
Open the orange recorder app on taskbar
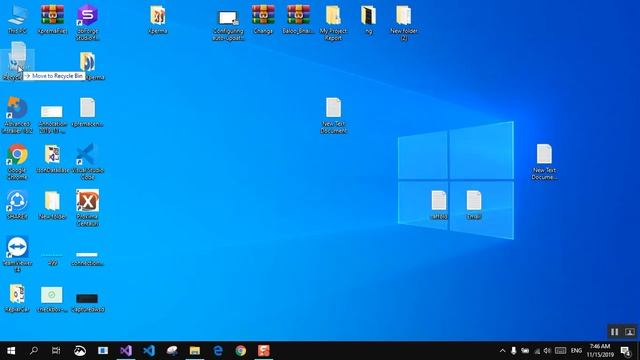tap(264, 351)
